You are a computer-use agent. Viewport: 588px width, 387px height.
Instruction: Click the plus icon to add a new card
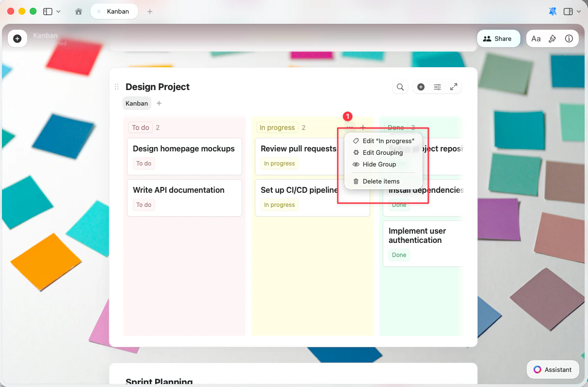click(x=421, y=87)
